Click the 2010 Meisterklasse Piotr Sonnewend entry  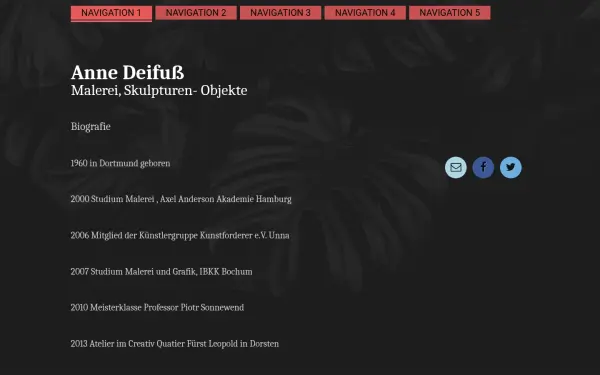157,308
